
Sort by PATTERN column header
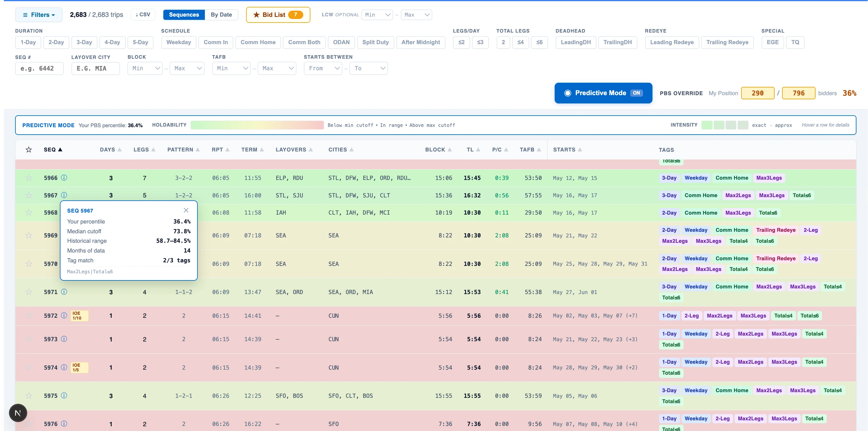(183, 150)
